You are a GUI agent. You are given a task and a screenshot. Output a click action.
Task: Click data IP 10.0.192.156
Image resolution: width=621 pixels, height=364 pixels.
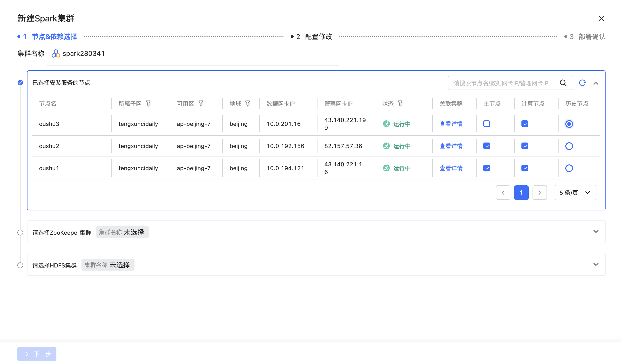click(x=285, y=146)
